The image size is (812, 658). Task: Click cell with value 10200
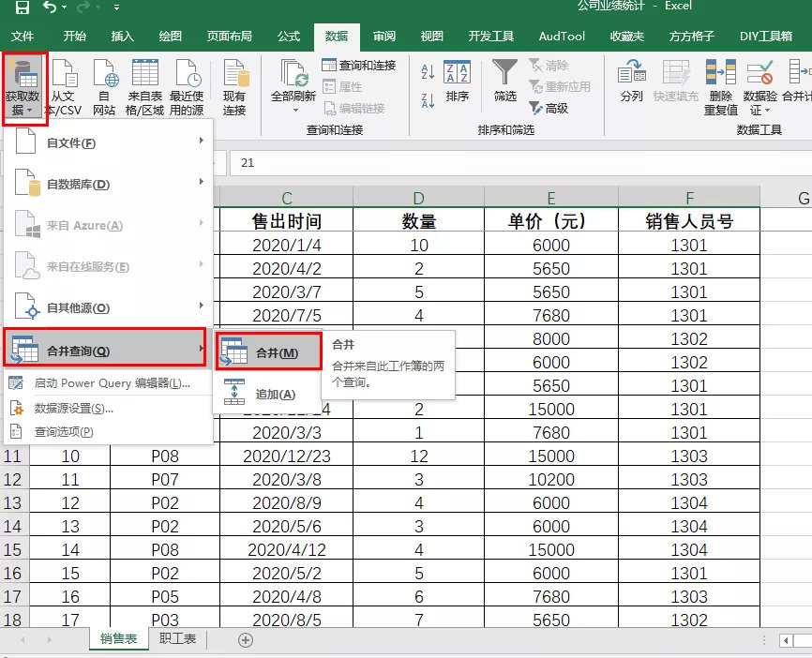pyautogui.click(x=551, y=479)
